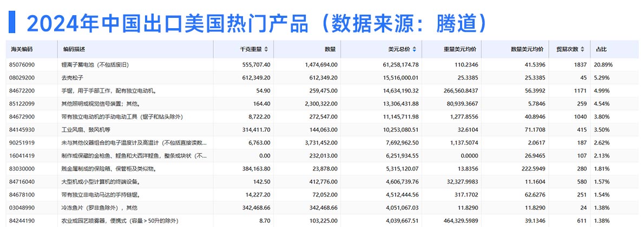
Task: Click customs code 16041419
Action: click(x=21, y=156)
